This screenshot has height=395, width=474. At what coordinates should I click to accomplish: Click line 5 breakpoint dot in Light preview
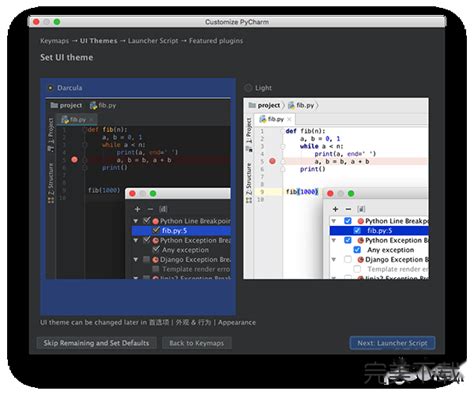point(273,161)
